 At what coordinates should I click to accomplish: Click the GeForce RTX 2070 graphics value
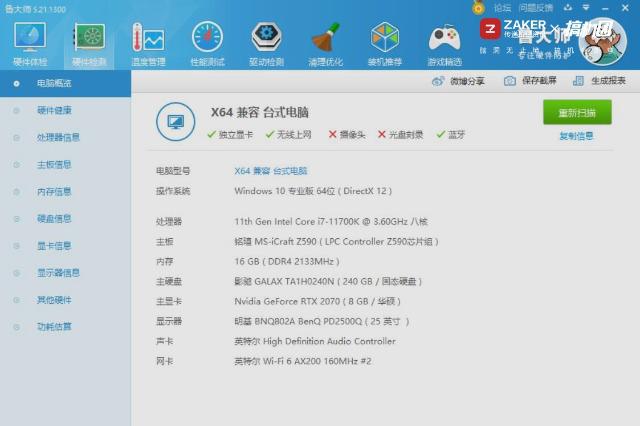[x=318, y=302]
